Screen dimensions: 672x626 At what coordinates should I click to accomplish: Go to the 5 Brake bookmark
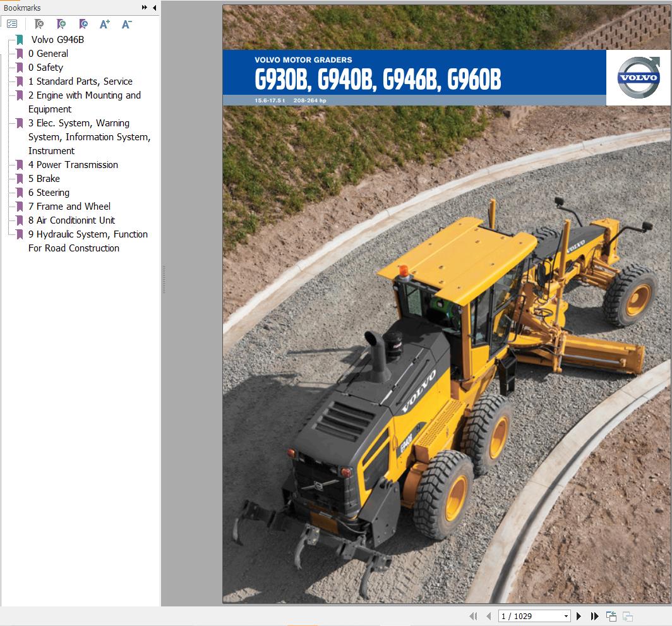(x=44, y=178)
